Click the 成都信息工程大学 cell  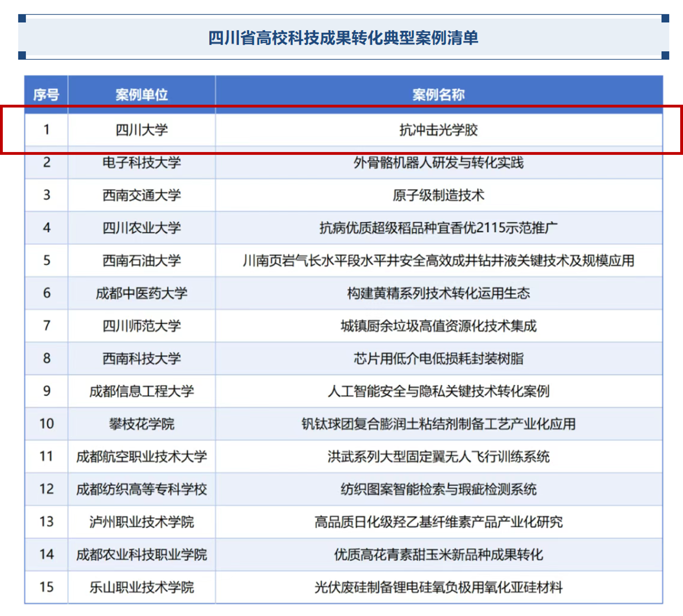141,391
